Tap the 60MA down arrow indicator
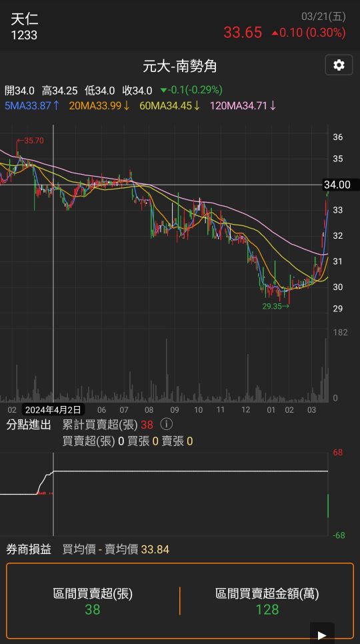This screenshot has width=360, height=644. click(197, 105)
